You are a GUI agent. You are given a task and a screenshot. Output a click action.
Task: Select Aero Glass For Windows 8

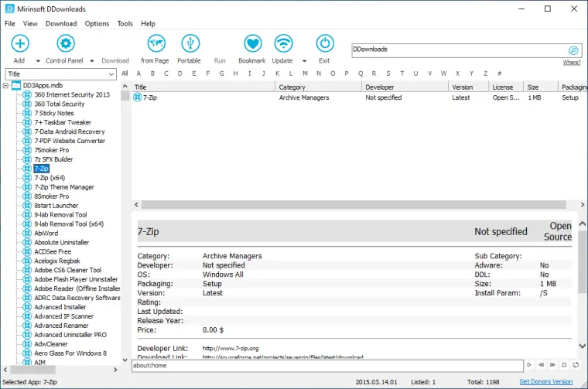[x=70, y=353]
